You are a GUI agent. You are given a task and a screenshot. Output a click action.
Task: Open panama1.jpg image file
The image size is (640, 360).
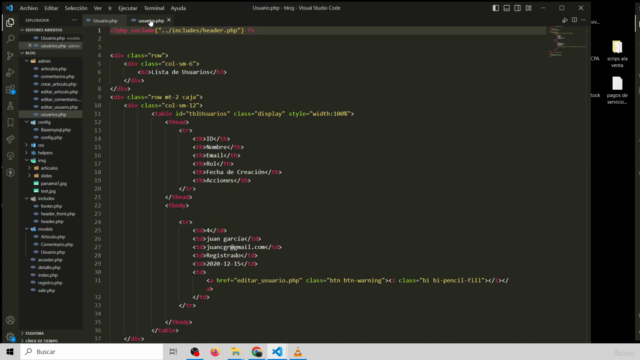point(53,183)
